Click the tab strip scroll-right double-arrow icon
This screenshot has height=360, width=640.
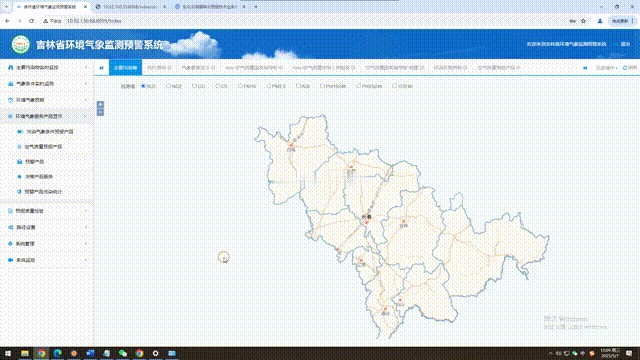click(x=585, y=68)
